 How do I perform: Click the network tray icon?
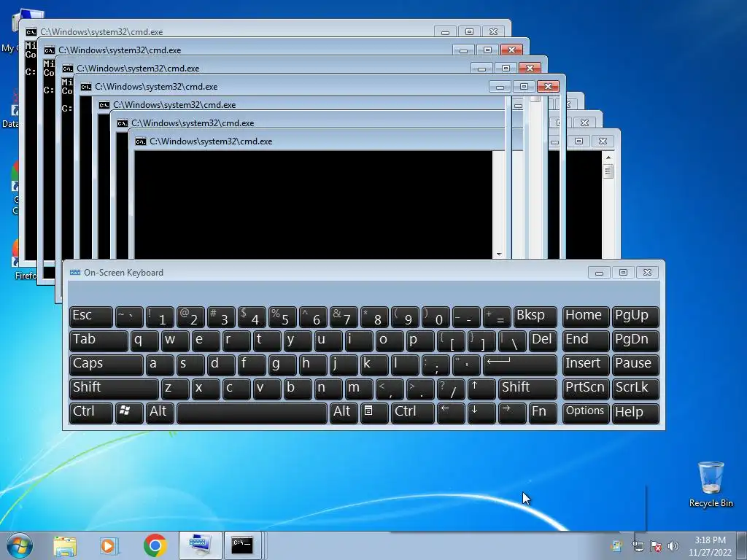(638, 546)
